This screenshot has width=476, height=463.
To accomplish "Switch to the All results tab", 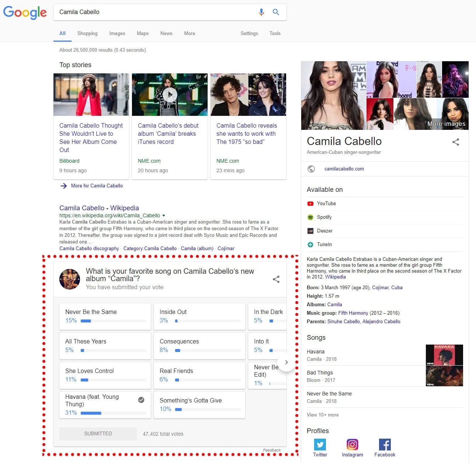I will (x=62, y=33).
